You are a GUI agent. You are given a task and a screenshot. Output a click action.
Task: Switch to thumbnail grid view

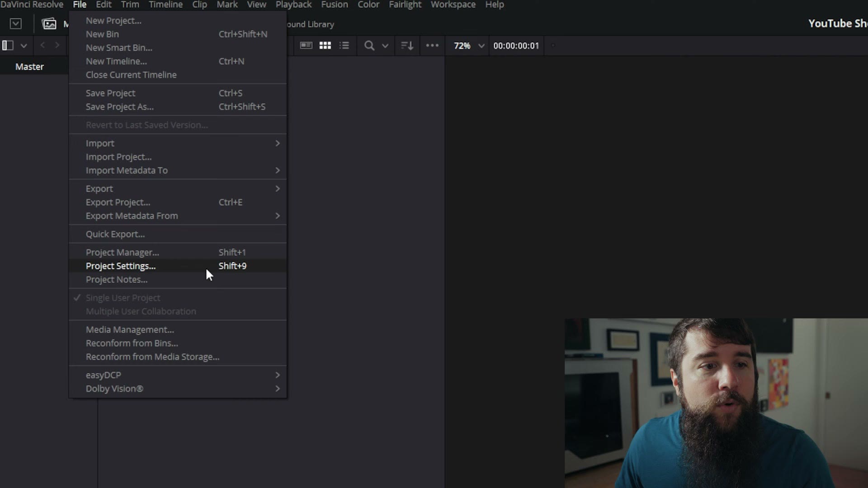325,45
